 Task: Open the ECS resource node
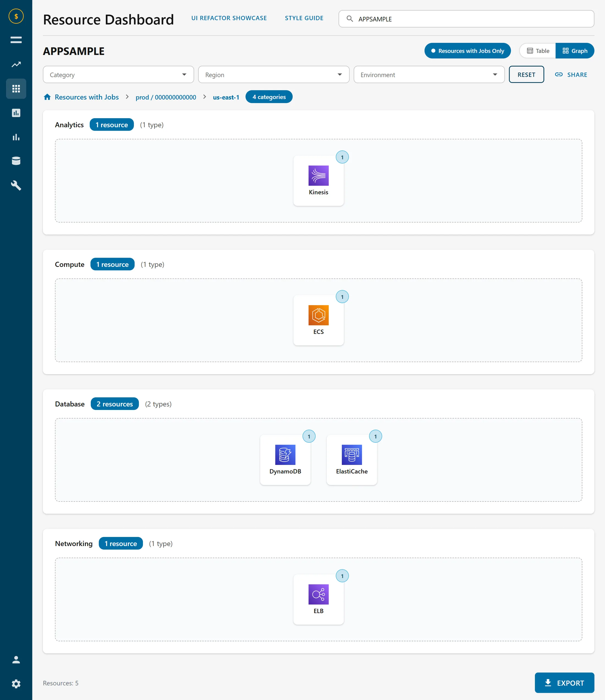coord(318,320)
